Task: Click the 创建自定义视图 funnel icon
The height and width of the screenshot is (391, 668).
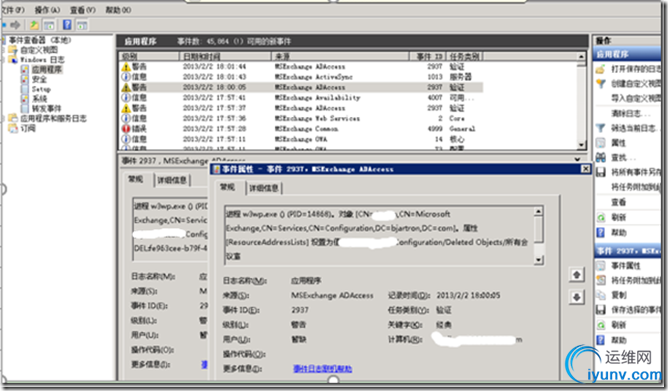Action: (600, 83)
